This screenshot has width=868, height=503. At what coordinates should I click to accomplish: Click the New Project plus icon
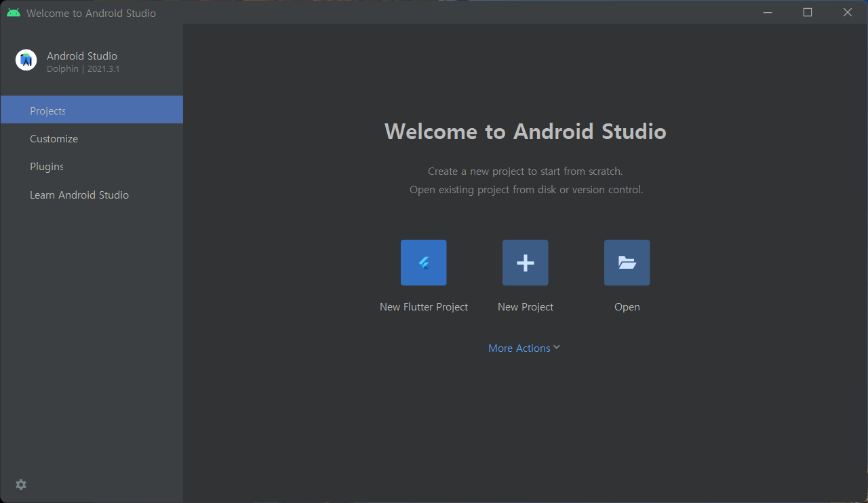[x=526, y=262]
